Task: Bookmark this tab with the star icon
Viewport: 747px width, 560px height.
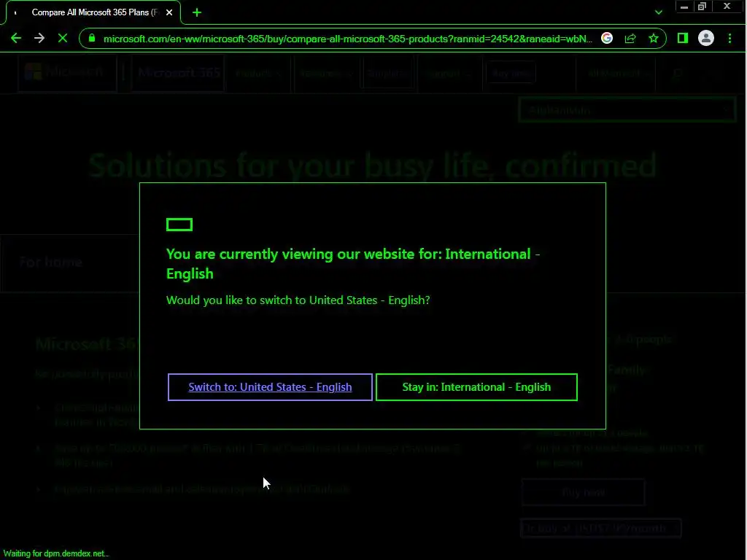Action: pyautogui.click(x=654, y=38)
